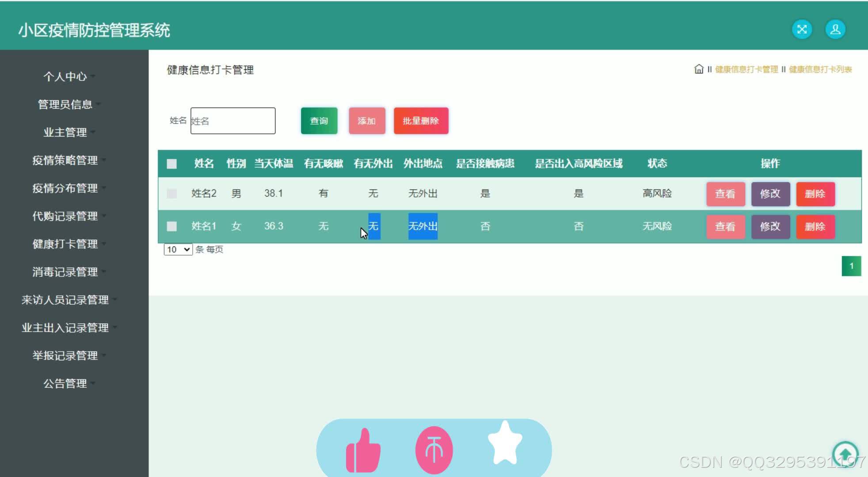The height and width of the screenshot is (477, 868).
Task: Click the name cell 姓名1
Action: 204,226
